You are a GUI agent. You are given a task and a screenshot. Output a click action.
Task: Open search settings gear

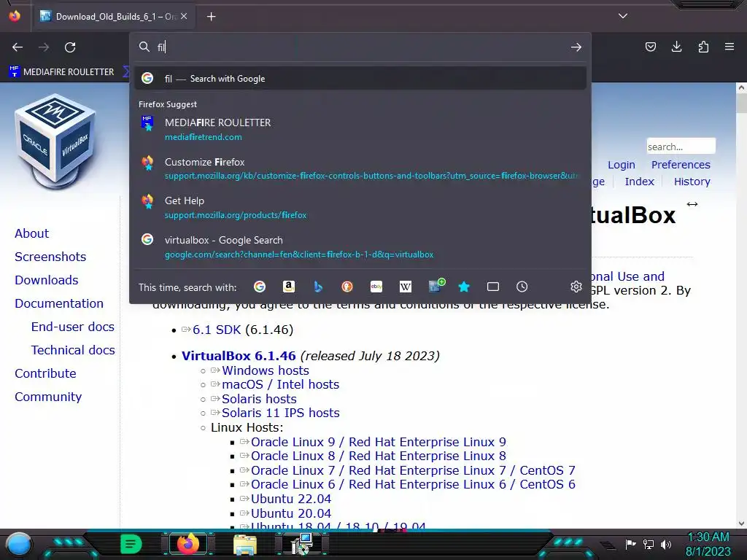click(576, 287)
